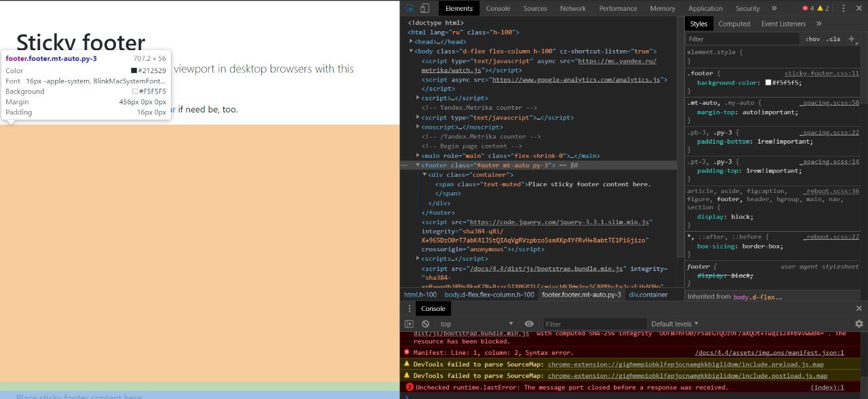Viewport: 868px width, 399px height.
Task: Collapse the div container node
Action: [425, 174]
